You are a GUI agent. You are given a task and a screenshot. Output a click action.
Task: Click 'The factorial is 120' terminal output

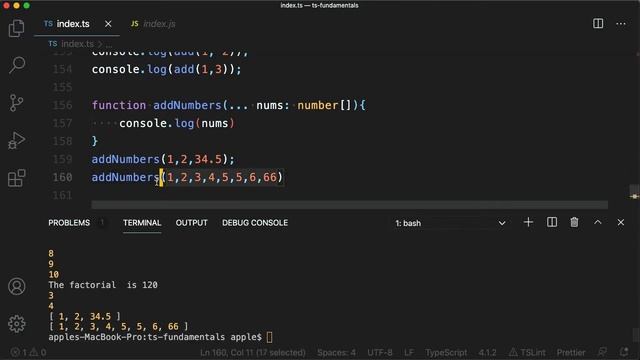coord(103,285)
